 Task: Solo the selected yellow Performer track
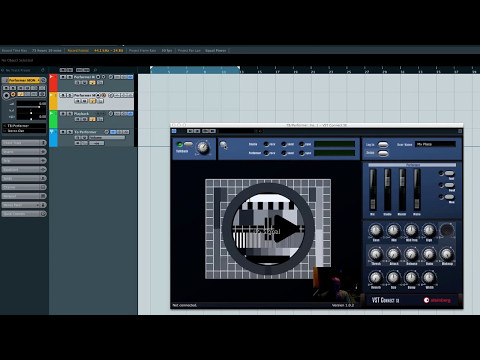click(x=70, y=95)
